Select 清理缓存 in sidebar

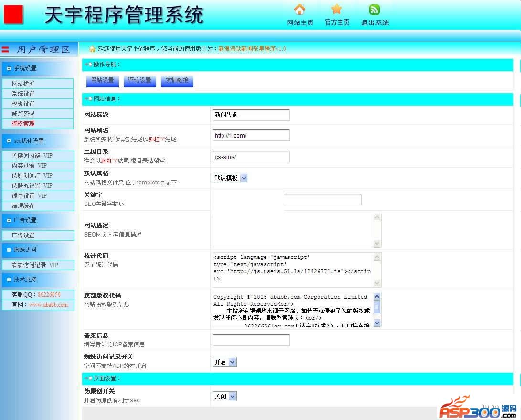pyautogui.click(x=38, y=205)
